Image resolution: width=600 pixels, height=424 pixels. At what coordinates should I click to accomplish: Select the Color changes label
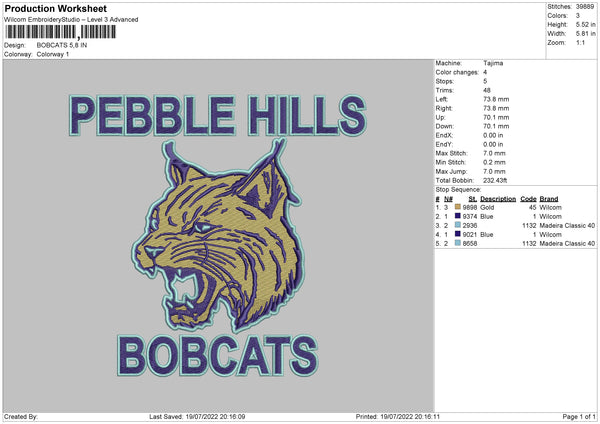coord(457,72)
